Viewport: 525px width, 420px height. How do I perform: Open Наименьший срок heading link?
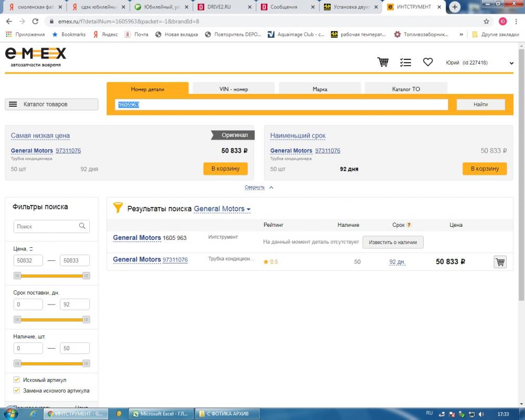click(298, 135)
